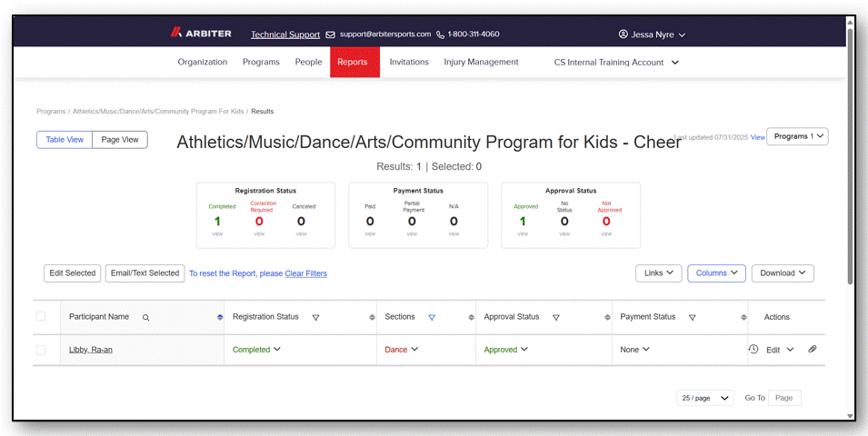Click Email/Text Selected button
This screenshot has width=868, height=436.
145,273
